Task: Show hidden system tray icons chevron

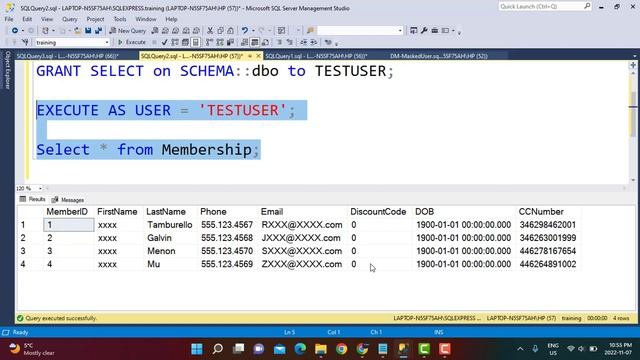Action: [x=520, y=349]
